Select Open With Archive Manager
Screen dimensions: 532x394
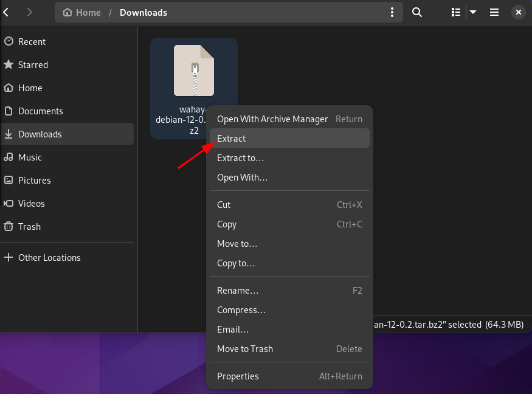tap(272, 119)
